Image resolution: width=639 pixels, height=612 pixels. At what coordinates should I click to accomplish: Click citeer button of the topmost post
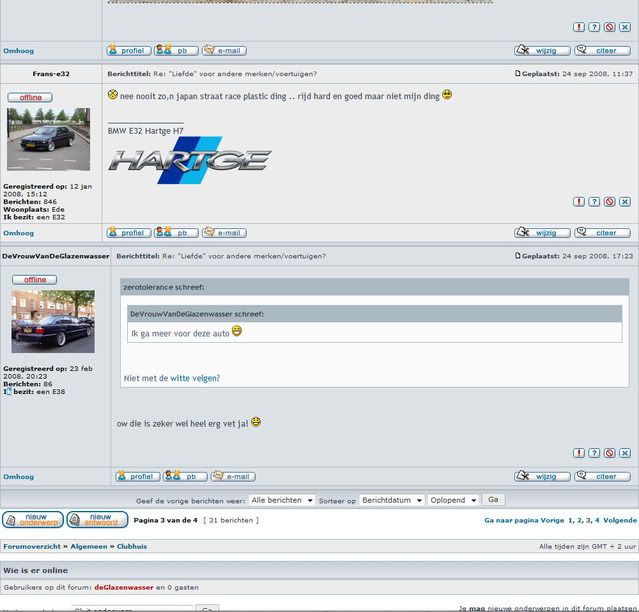click(x=602, y=51)
